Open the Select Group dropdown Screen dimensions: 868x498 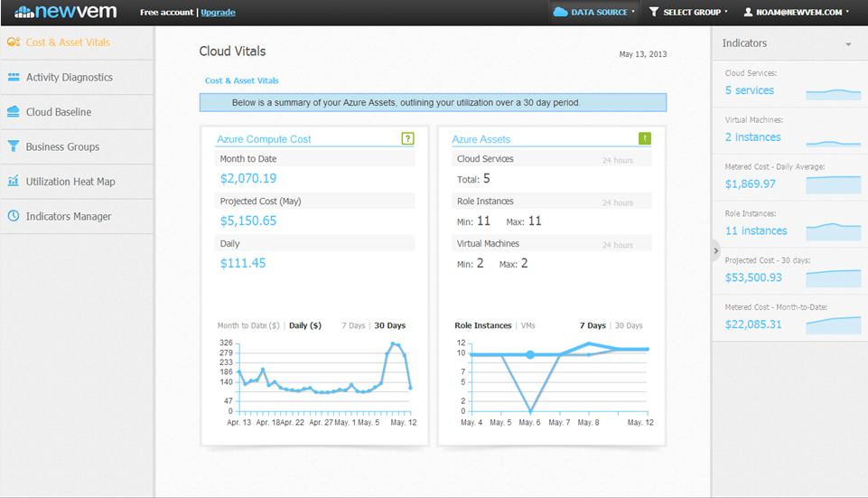(x=688, y=12)
